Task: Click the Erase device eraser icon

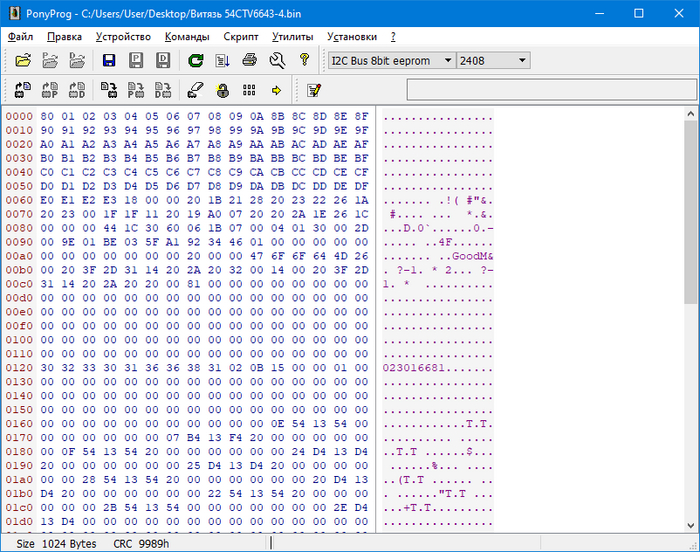Action: pyautogui.click(x=195, y=90)
